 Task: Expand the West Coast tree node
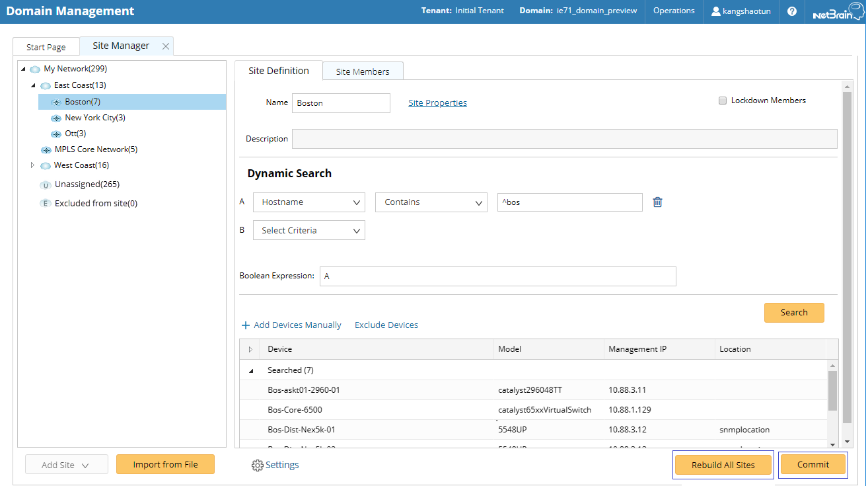click(x=33, y=165)
